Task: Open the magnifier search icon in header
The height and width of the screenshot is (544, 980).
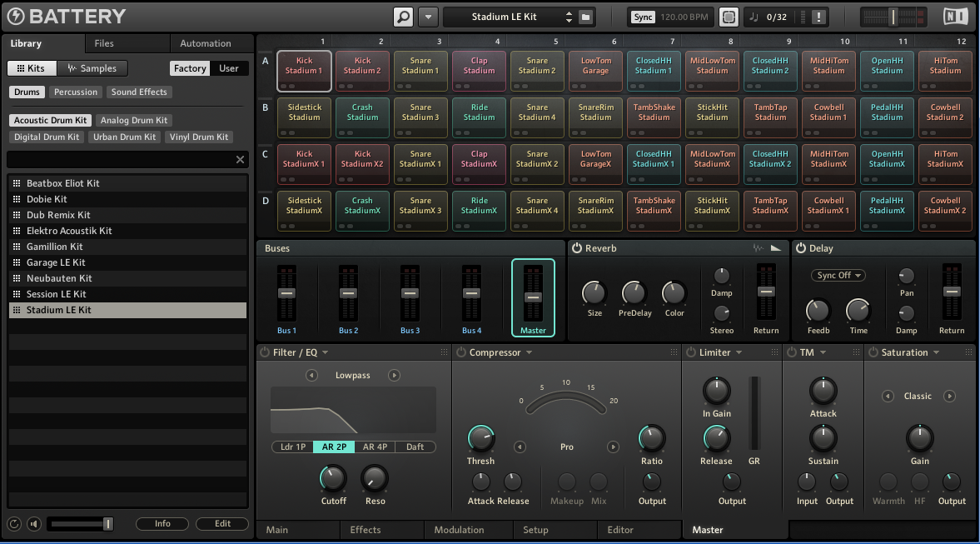Action: (404, 17)
